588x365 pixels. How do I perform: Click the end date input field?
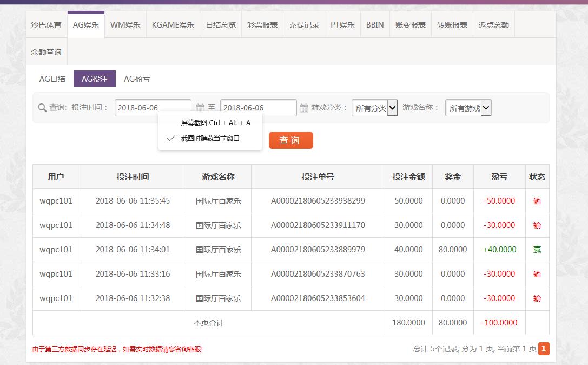[258, 108]
